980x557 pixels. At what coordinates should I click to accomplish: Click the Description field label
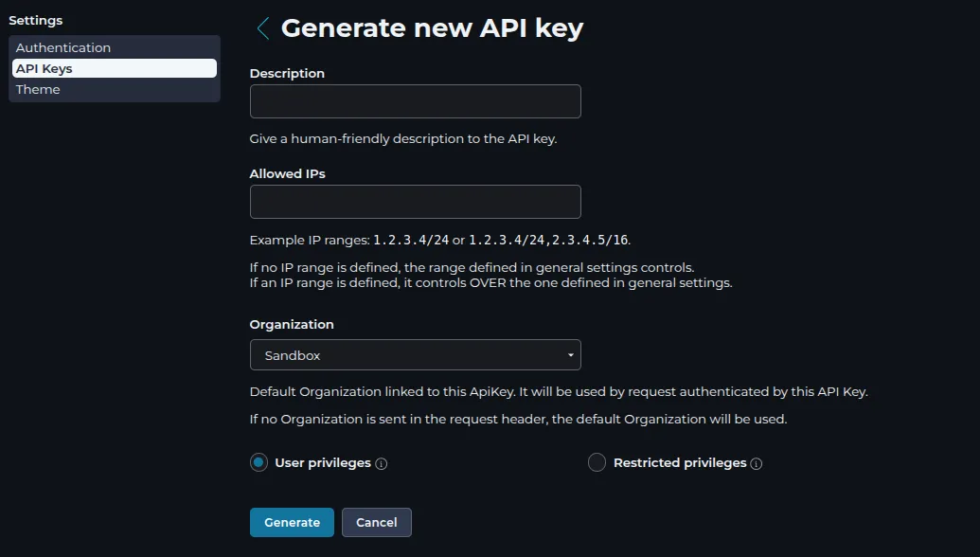(x=287, y=73)
